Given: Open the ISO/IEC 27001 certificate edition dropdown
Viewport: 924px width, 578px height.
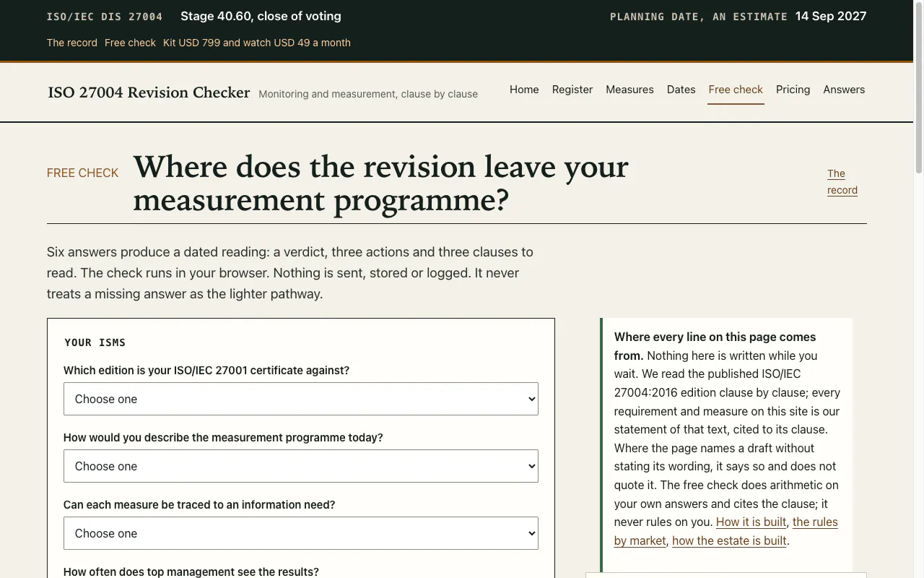Looking at the screenshot, I should coord(300,399).
